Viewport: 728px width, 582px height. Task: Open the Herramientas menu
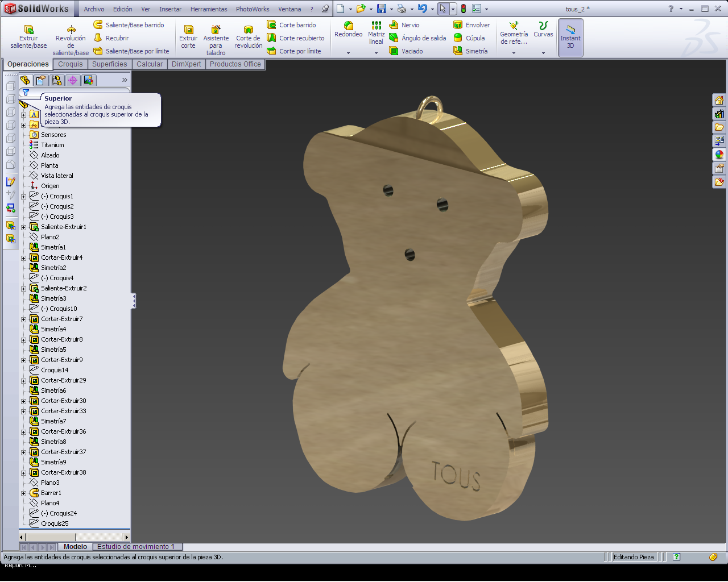click(209, 9)
